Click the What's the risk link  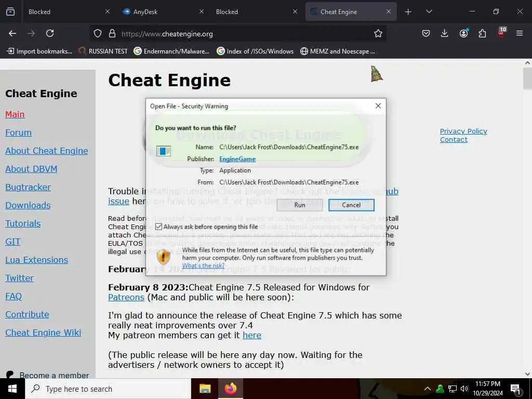[203, 265]
